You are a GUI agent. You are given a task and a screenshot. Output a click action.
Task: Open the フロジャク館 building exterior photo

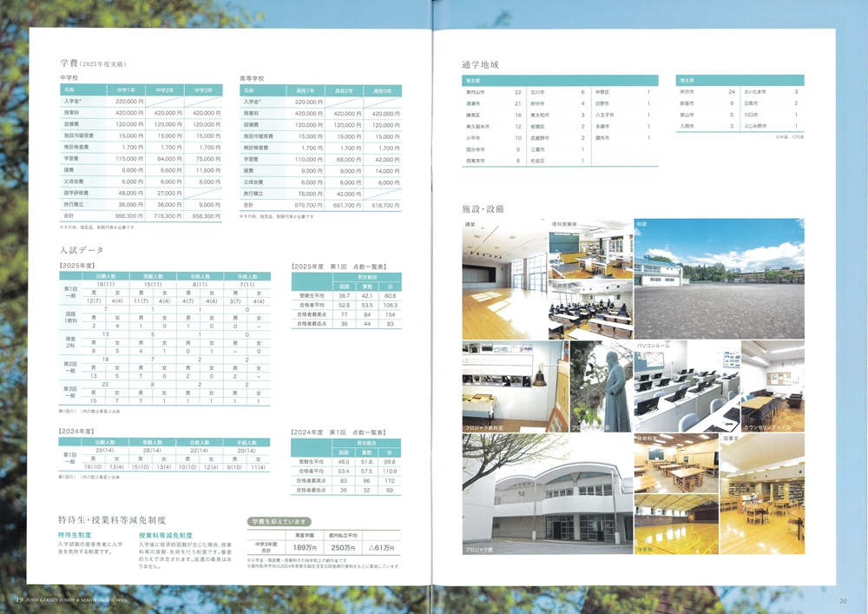click(x=547, y=493)
